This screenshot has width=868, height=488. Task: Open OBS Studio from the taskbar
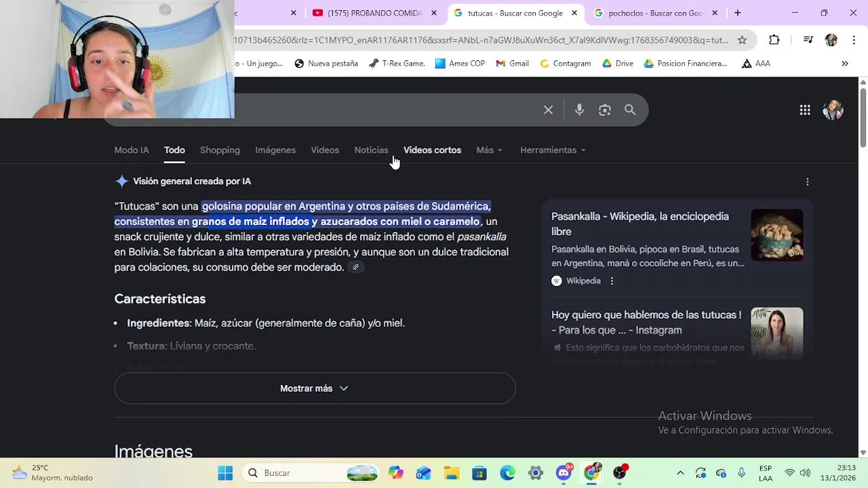(x=620, y=473)
